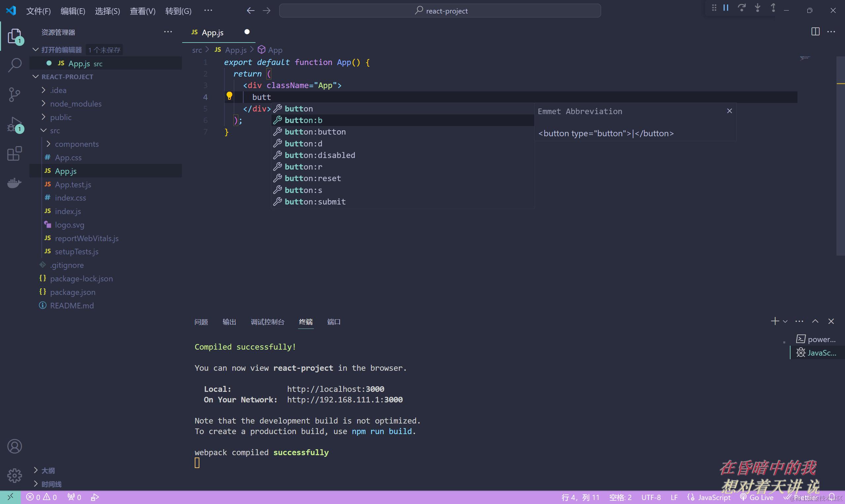The image size is (845, 504).
Task: Switch to the 调试控制台 panel tab
Action: click(x=267, y=322)
